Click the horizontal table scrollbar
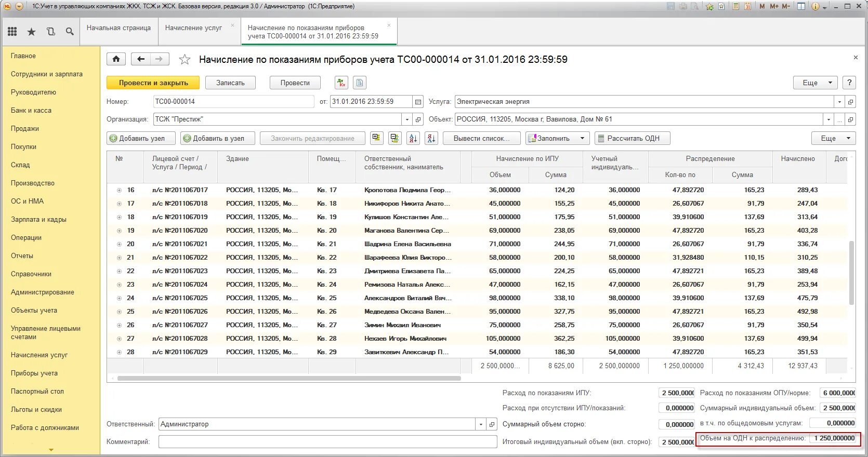868x457 pixels. 289,379
